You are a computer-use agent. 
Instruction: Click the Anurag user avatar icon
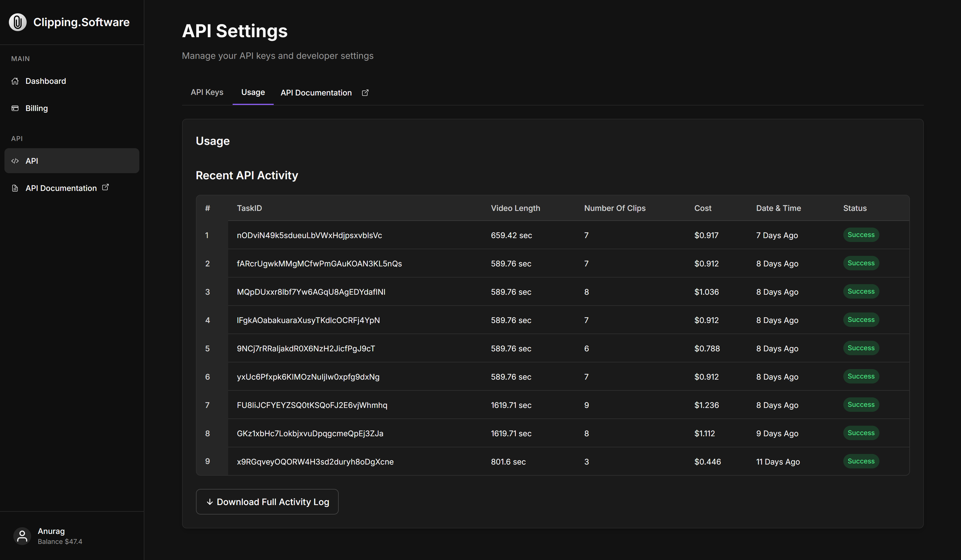[22, 536]
